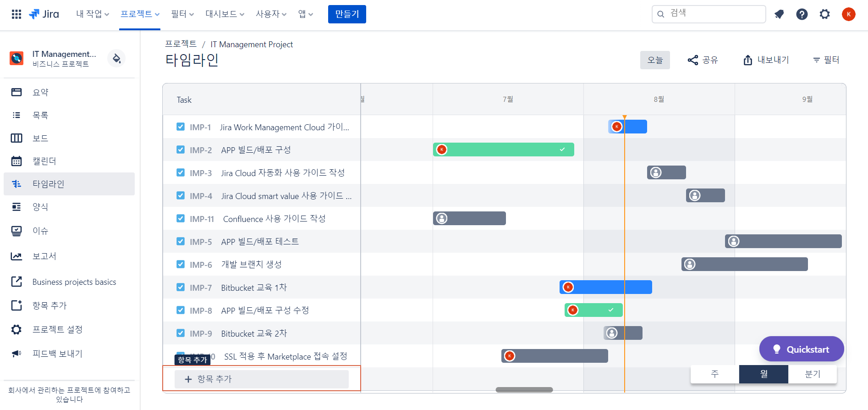
Task: Toggle the IMP-5 task checkbox
Action: (x=181, y=241)
